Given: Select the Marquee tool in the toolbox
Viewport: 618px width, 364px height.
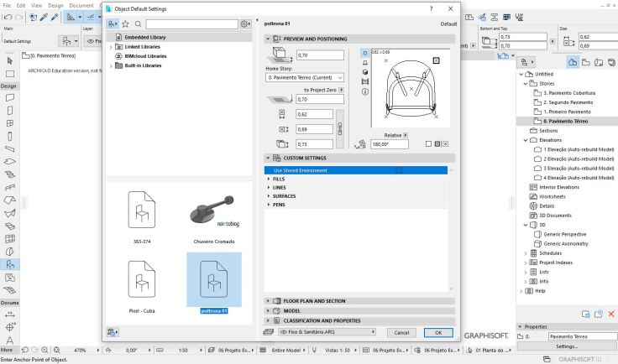Looking at the screenshot, I should (x=10, y=74).
